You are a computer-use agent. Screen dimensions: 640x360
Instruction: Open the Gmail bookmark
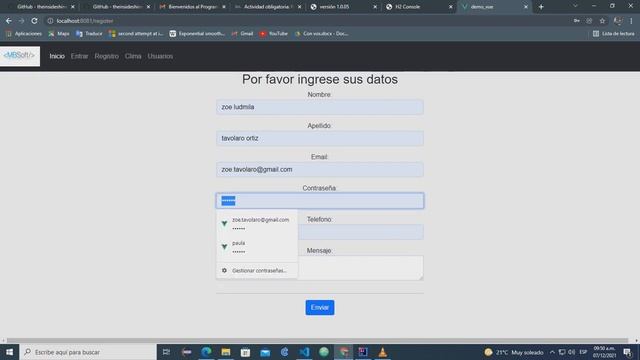click(242, 34)
